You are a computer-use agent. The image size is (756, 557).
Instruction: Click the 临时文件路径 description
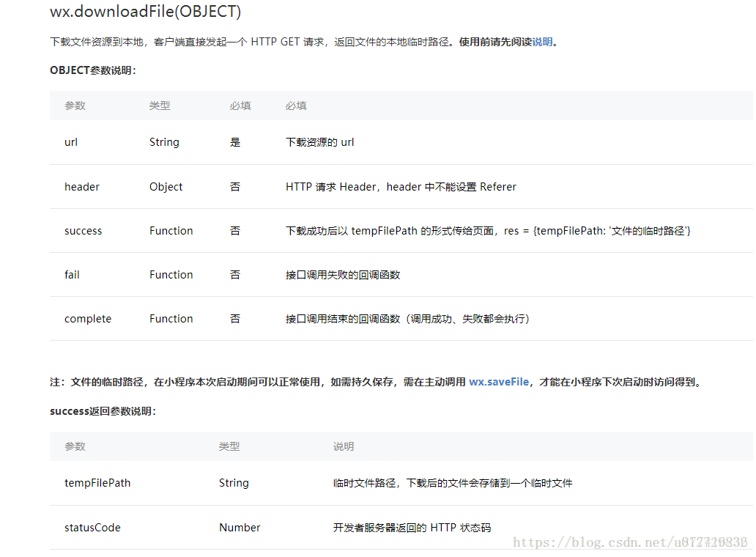pos(453,483)
